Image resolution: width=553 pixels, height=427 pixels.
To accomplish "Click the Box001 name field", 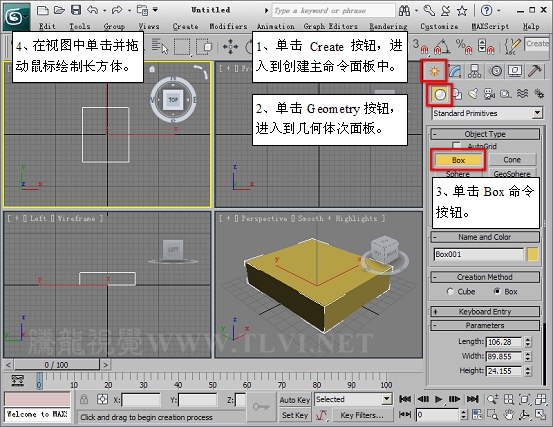I will (x=479, y=254).
